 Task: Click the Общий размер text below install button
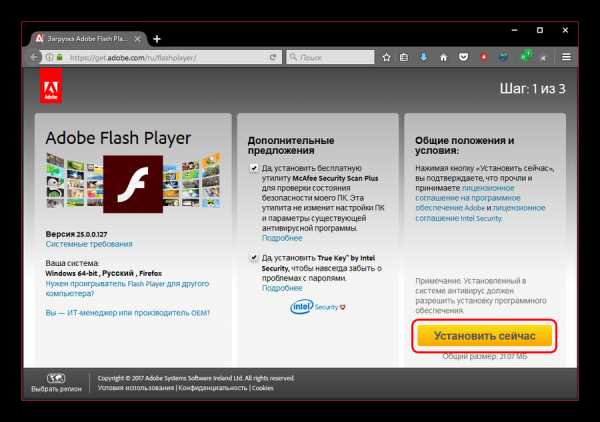(485, 356)
